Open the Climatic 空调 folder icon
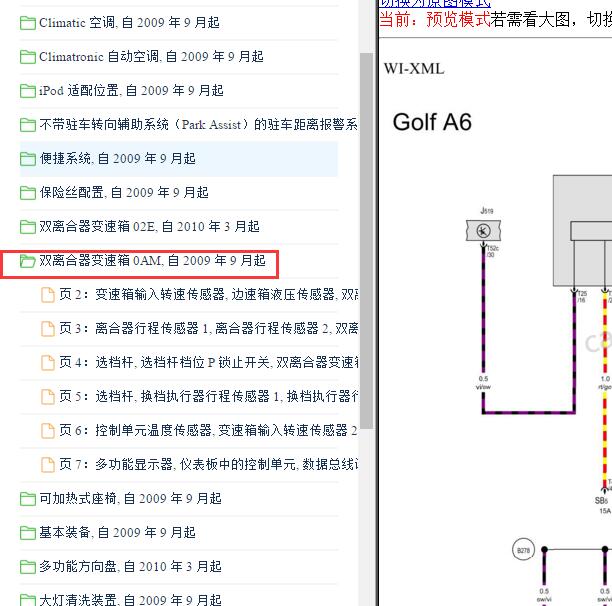612x606 pixels. click(27, 23)
